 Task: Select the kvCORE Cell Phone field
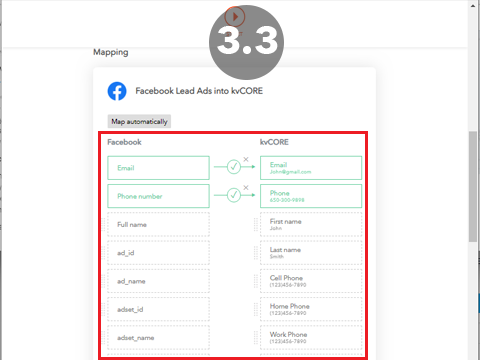(311, 281)
